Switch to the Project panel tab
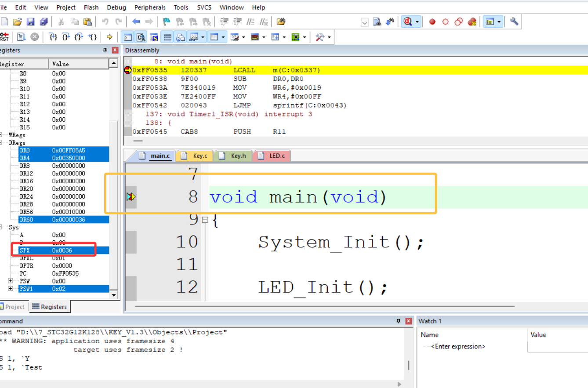Viewport: 588px width, 388px height. [x=15, y=307]
